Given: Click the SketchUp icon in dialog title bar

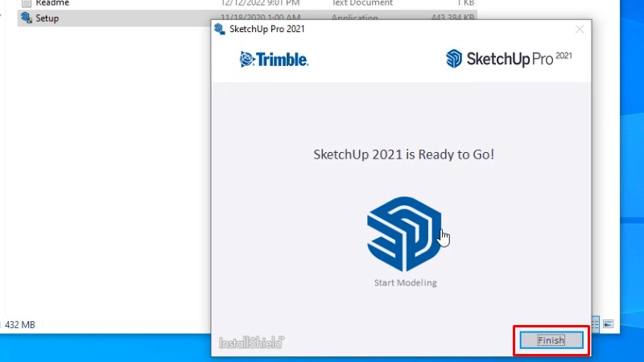Looking at the screenshot, I should click(219, 29).
